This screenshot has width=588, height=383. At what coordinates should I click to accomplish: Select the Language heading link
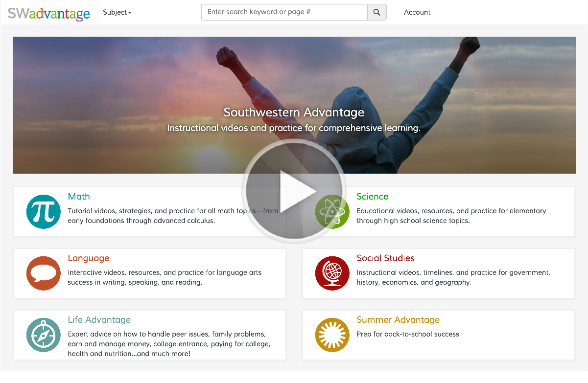tap(89, 258)
